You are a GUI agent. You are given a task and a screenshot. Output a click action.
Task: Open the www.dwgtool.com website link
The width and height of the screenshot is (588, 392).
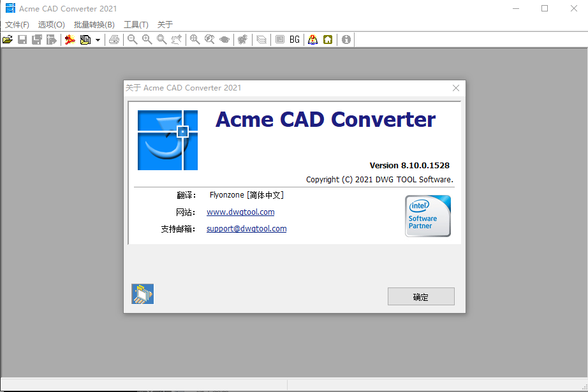coord(240,212)
